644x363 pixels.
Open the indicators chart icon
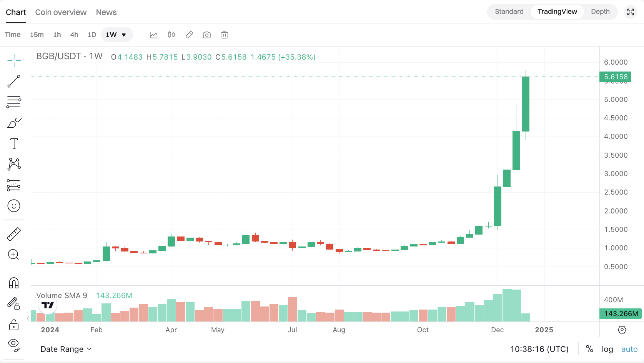click(x=153, y=35)
